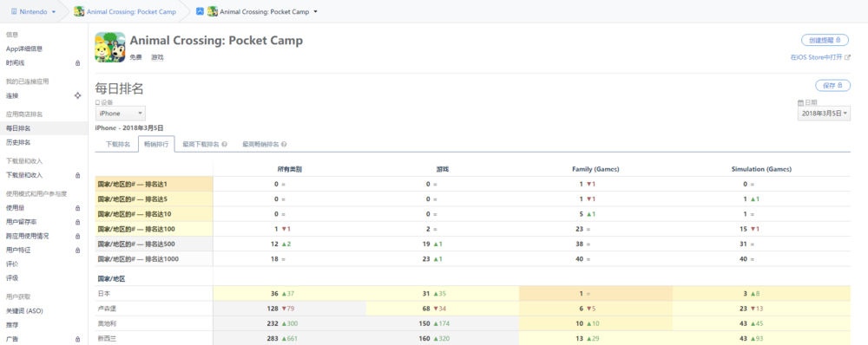This screenshot has height=345, width=868.
Task: Click the lock icon next to 用户特征
Action: (77, 250)
